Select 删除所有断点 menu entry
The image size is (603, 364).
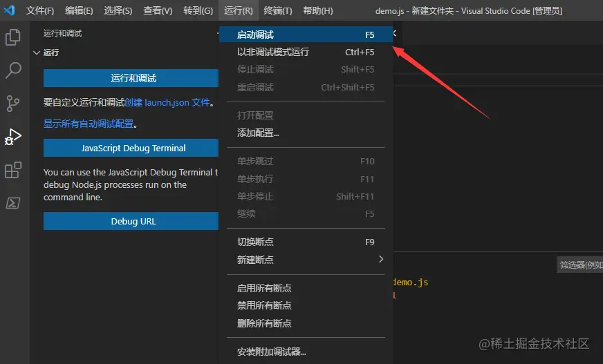306,323
